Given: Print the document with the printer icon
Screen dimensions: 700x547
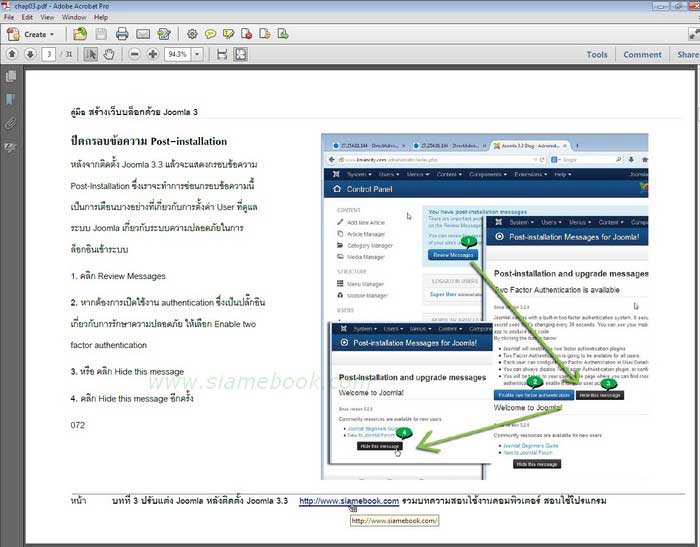Looking at the screenshot, I should 122,34.
